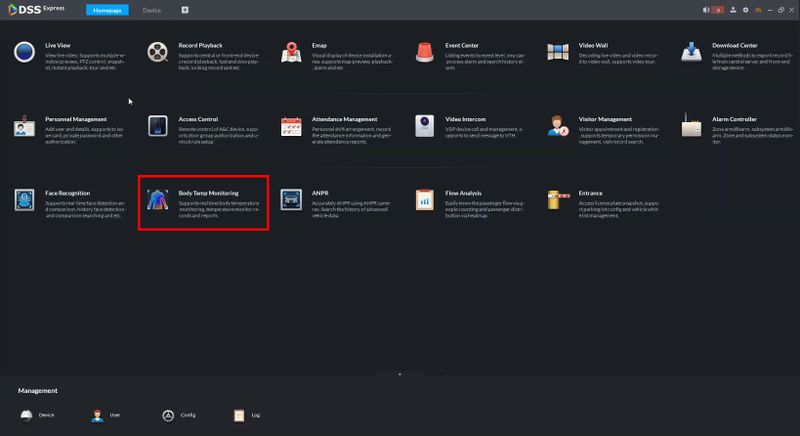Open the Log notepad icon

239,416
